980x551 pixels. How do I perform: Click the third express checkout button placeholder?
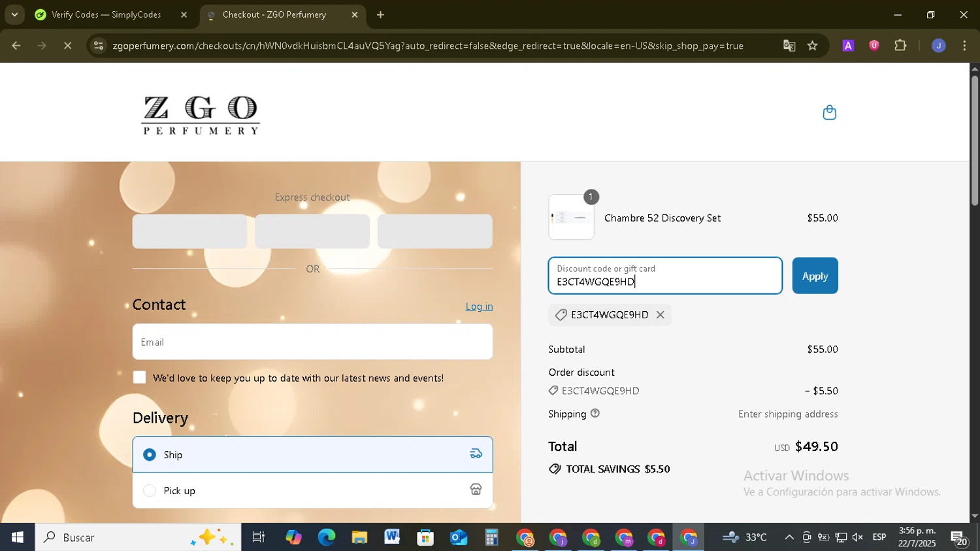click(435, 231)
